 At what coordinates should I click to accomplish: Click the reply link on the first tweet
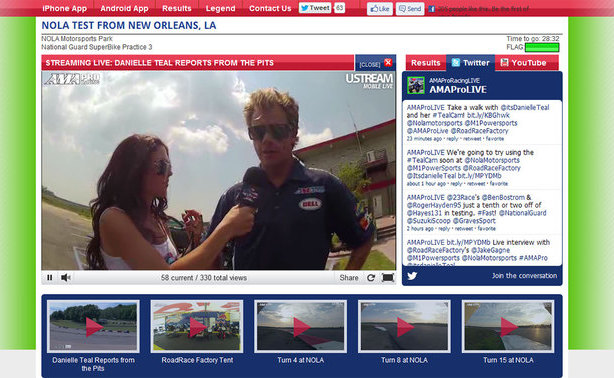[x=452, y=139]
